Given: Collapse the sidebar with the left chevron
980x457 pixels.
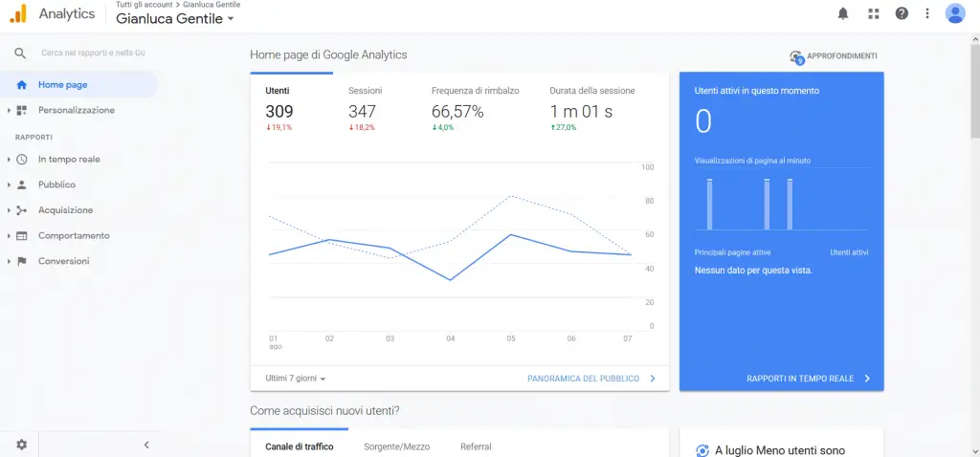Looking at the screenshot, I should [x=146, y=445].
